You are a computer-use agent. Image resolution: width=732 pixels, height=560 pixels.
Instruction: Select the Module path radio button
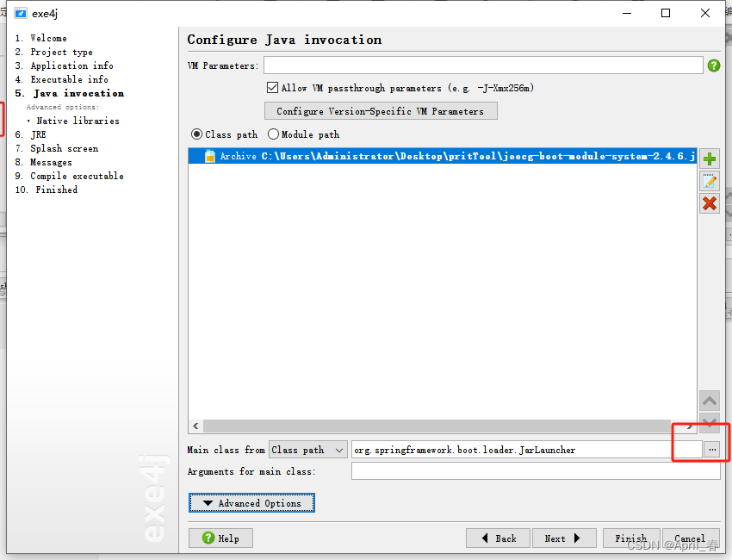tap(273, 134)
